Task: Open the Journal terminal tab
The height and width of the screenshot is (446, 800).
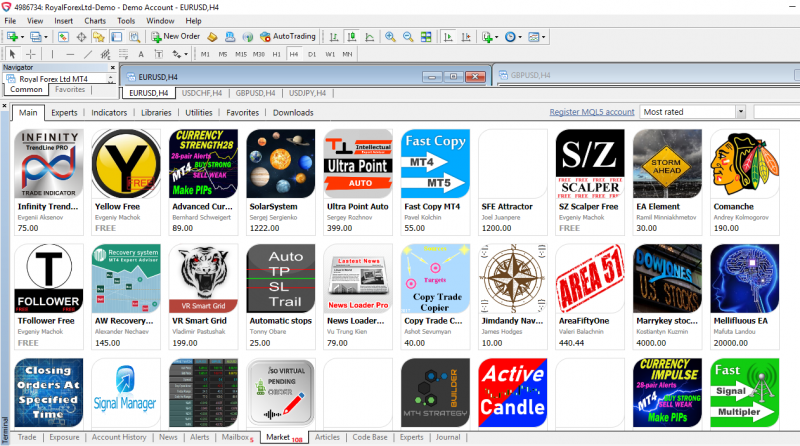Action: (x=448, y=437)
